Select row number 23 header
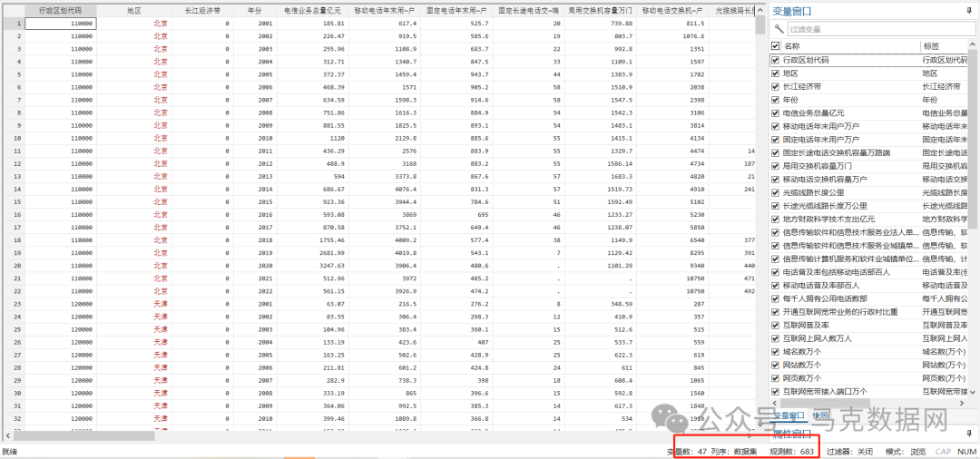This screenshot has width=980, height=459. point(13,304)
